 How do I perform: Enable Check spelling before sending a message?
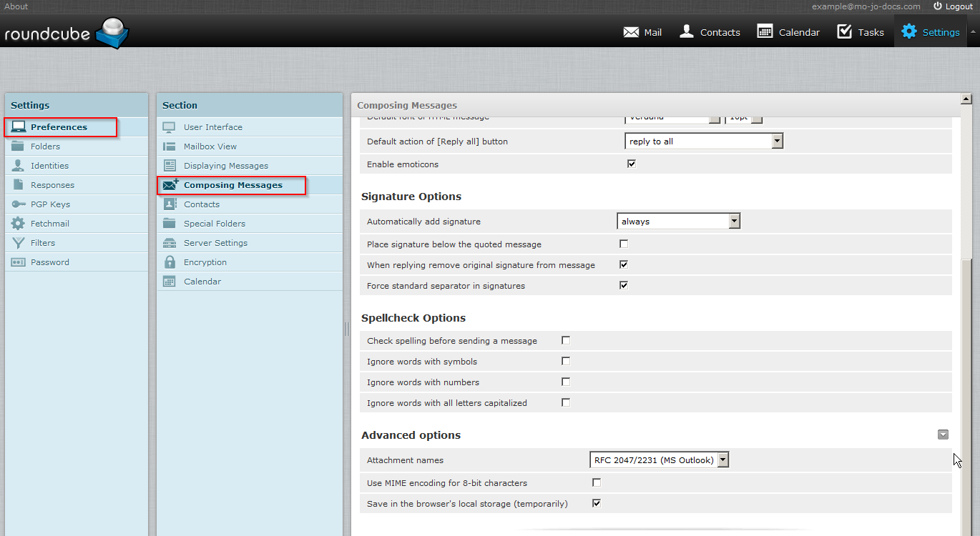pyautogui.click(x=566, y=340)
